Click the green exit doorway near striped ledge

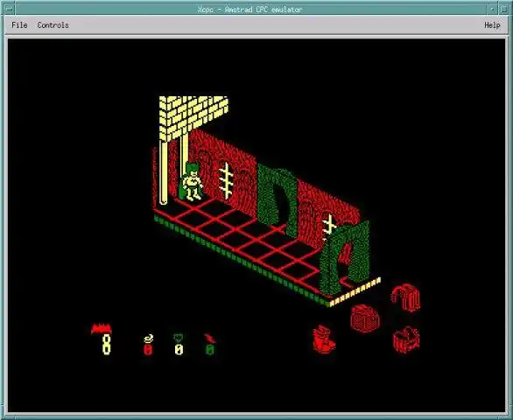[x=345, y=257]
